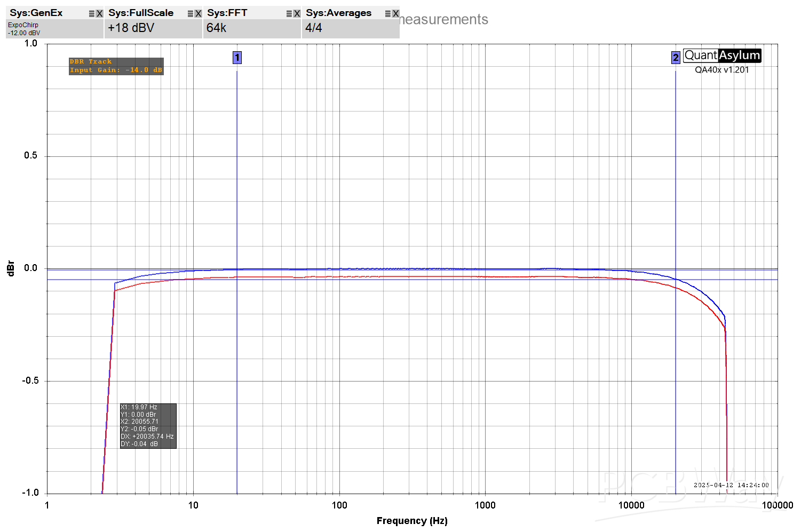Viewport: 801px width, 532px height.
Task: Click the Frequency (Hz) axis label
Action: tap(411, 521)
